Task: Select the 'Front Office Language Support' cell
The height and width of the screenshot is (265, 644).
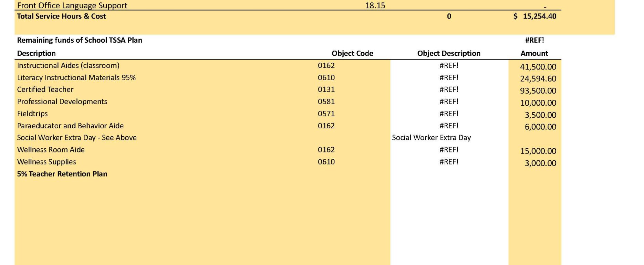Action: 72,6
